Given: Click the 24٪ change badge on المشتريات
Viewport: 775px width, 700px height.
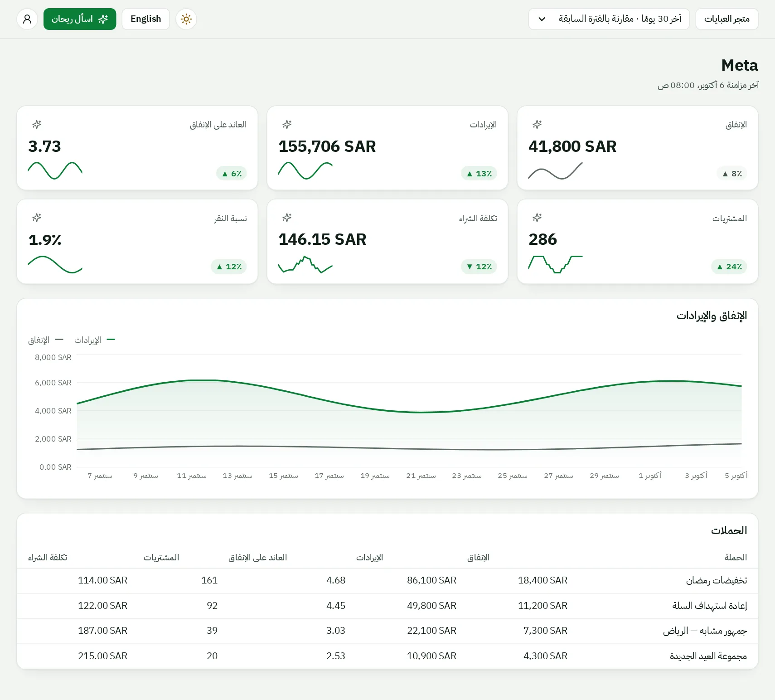Looking at the screenshot, I should click(729, 267).
